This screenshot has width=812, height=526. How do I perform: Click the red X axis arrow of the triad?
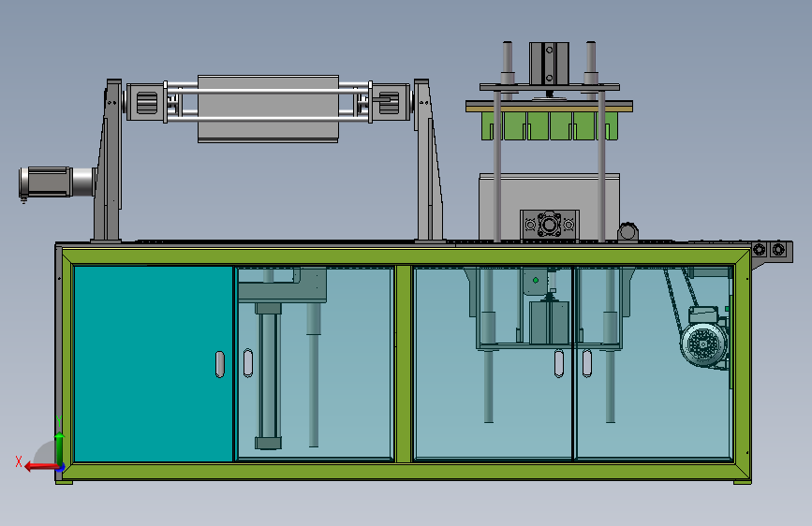pyautogui.click(x=40, y=467)
